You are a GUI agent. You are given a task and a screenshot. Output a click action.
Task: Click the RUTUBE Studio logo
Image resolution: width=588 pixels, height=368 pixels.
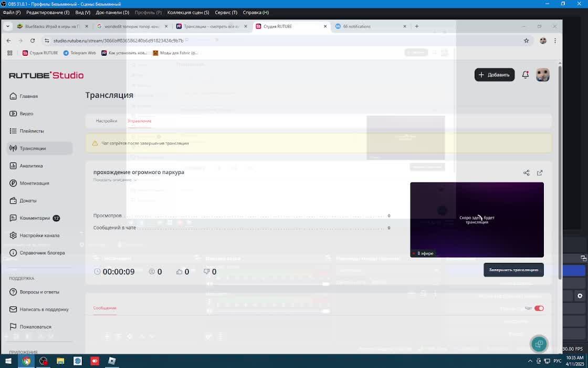tap(46, 75)
